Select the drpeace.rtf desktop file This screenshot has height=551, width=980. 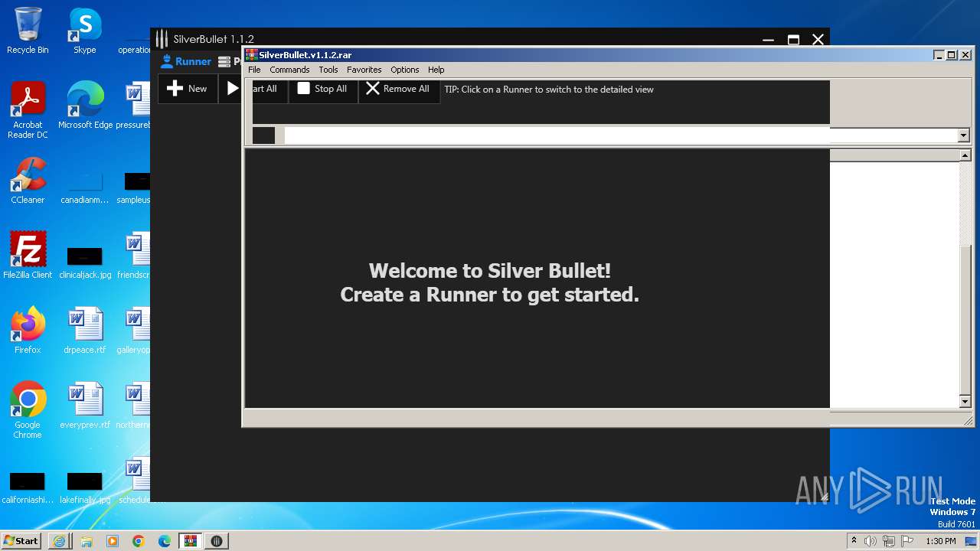click(x=85, y=331)
